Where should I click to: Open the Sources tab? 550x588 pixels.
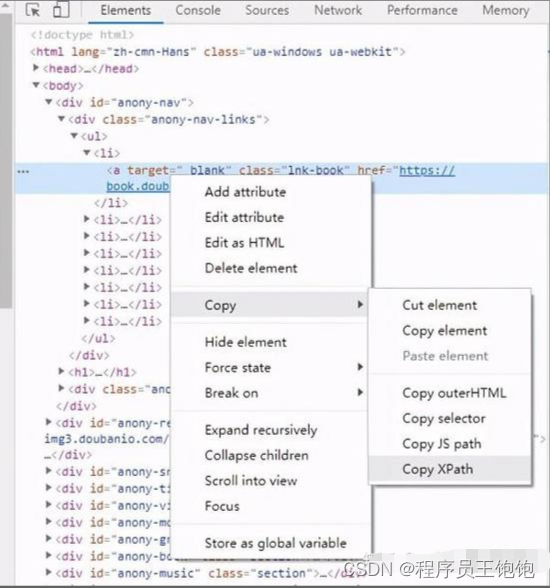coord(267,10)
